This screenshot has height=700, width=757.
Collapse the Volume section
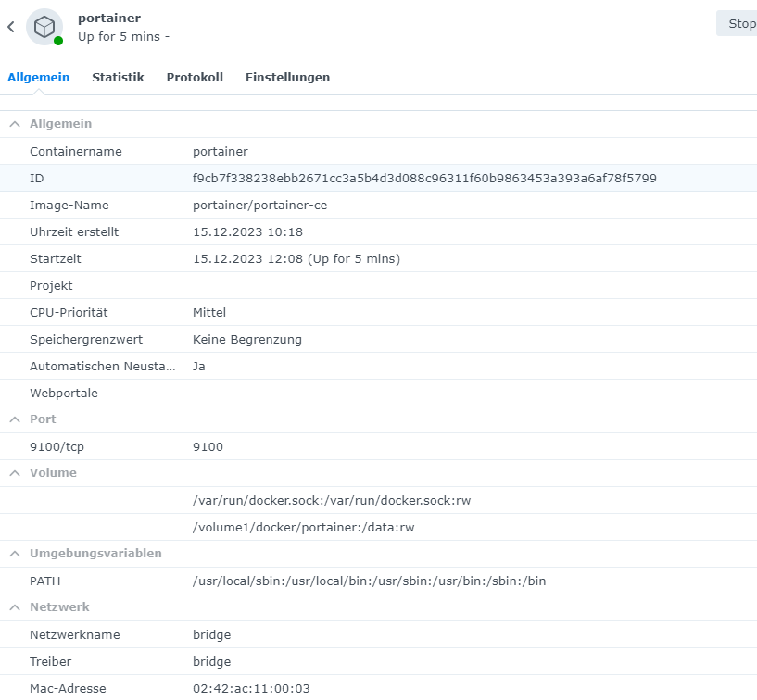pos(15,473)
